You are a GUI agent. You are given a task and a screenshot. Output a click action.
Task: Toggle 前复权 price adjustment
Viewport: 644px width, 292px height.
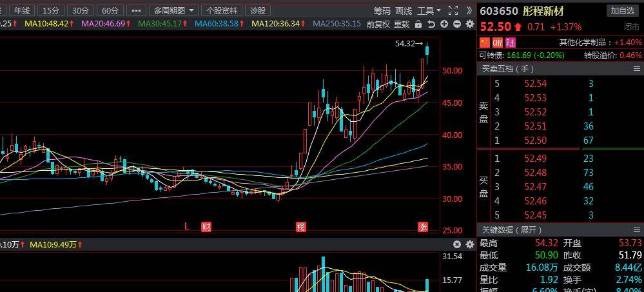378,24
